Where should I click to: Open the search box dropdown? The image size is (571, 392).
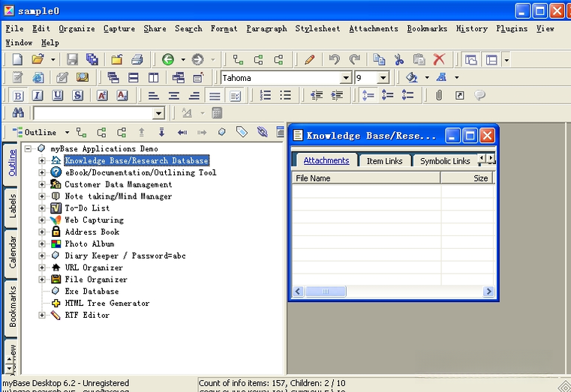[x=158, y=113]
